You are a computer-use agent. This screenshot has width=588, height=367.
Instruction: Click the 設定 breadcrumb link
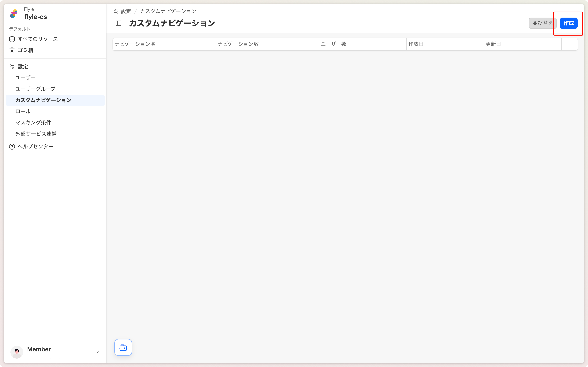coord(126,11)
